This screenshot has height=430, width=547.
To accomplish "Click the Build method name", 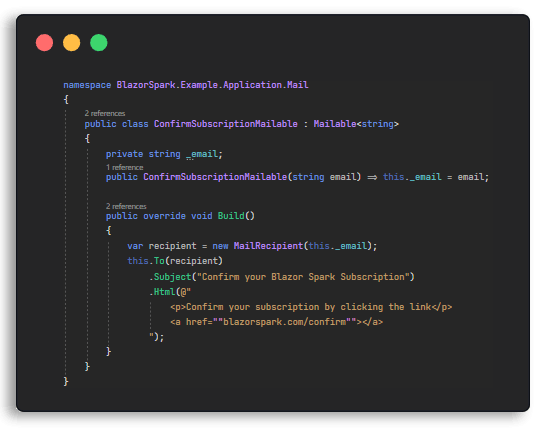I will click(x=231, y=216).
